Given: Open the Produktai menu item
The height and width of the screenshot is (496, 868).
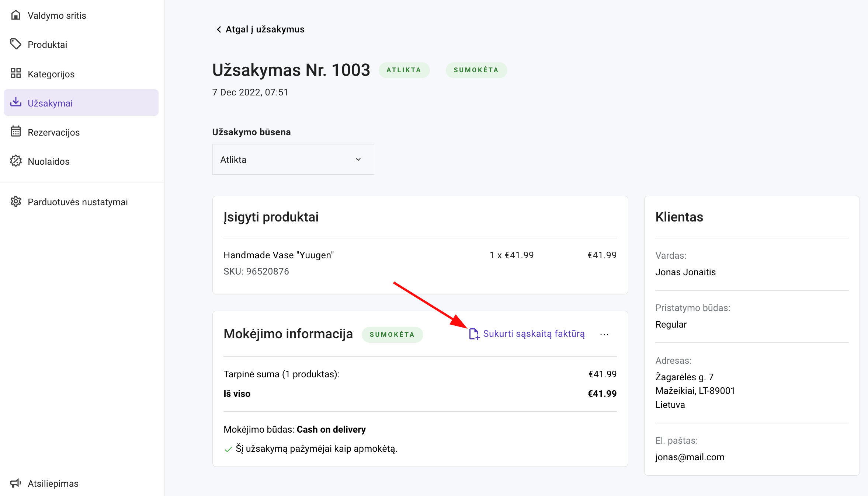Looking at the screenshot, I should click(x=47, y=45).
